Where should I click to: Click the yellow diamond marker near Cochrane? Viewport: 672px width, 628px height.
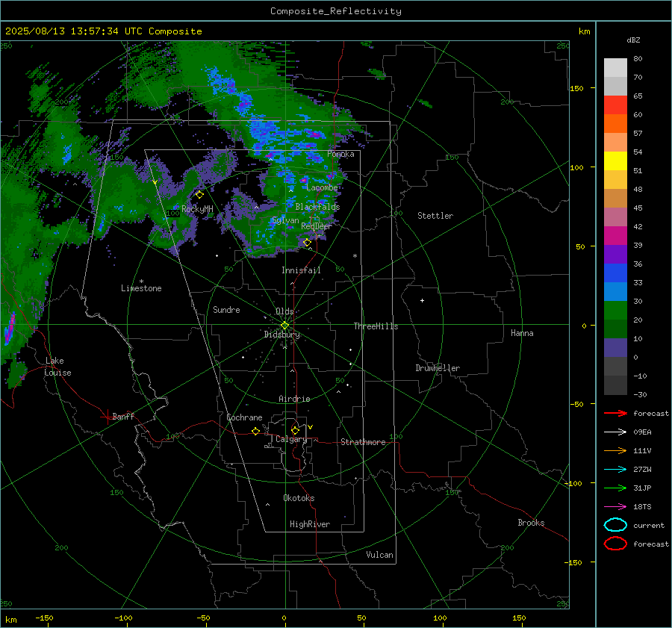pos(255,431)
